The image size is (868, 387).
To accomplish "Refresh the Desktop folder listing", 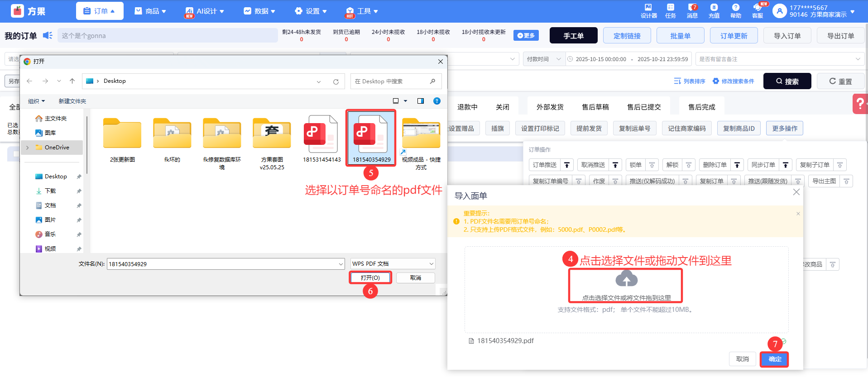I will tap(336, 81).
